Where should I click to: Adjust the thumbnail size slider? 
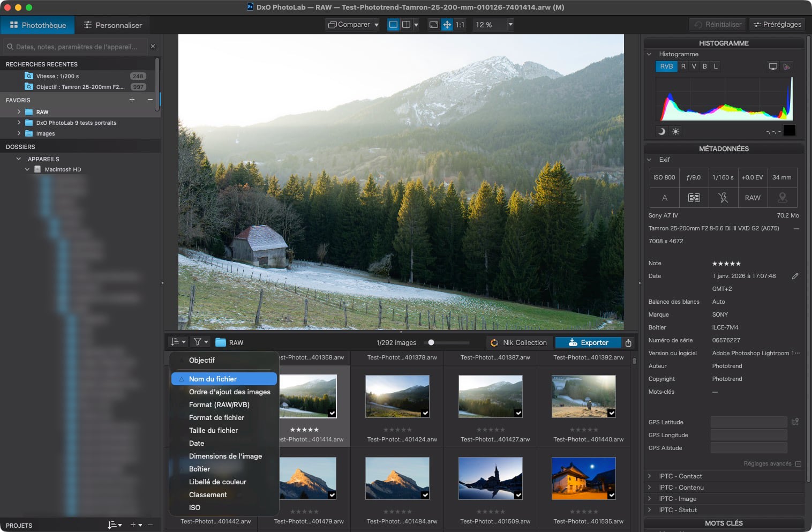tap(431, 343)
